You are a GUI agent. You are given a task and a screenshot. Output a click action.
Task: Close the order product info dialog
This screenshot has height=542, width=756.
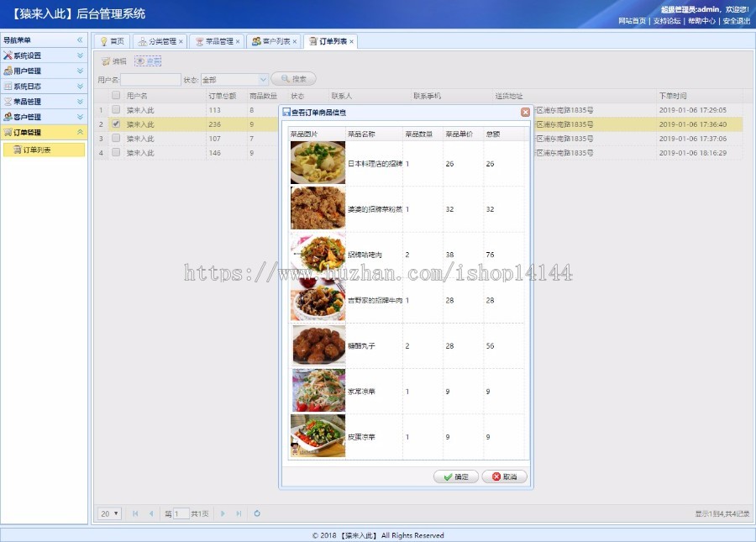pyautogui.click(x=525, y=112)
